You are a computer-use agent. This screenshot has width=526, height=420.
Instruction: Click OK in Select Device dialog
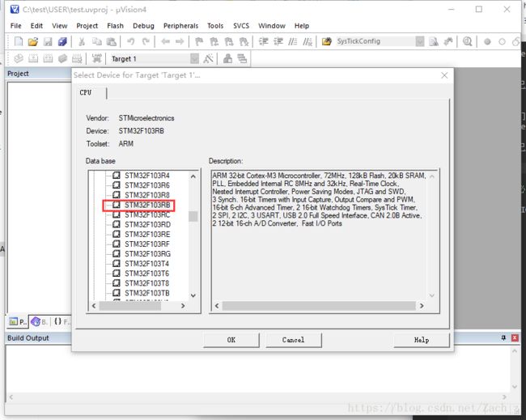[231, 340]
